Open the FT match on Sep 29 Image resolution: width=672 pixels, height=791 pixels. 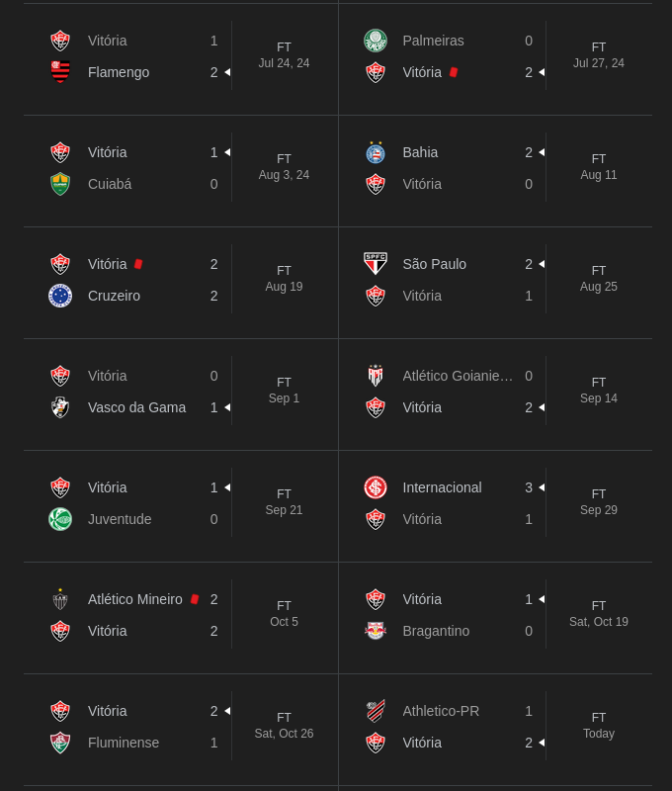599,502
